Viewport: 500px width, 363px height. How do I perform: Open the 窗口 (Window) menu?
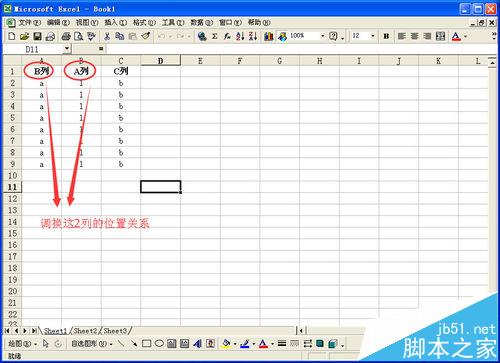230,23
